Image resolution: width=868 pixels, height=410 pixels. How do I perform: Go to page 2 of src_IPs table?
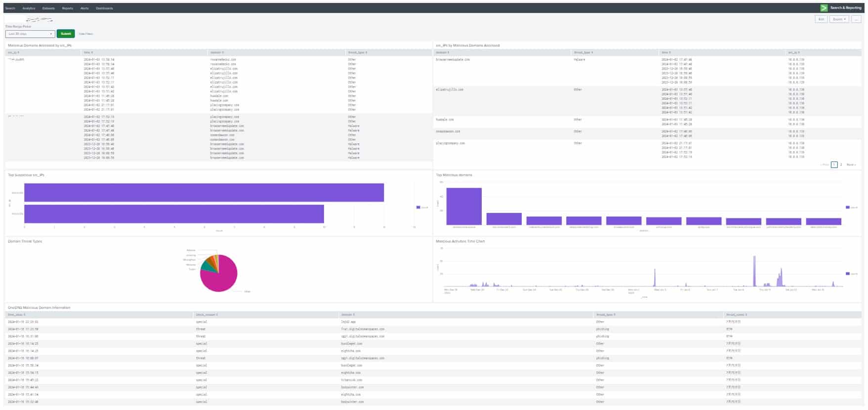coord(841,165)
